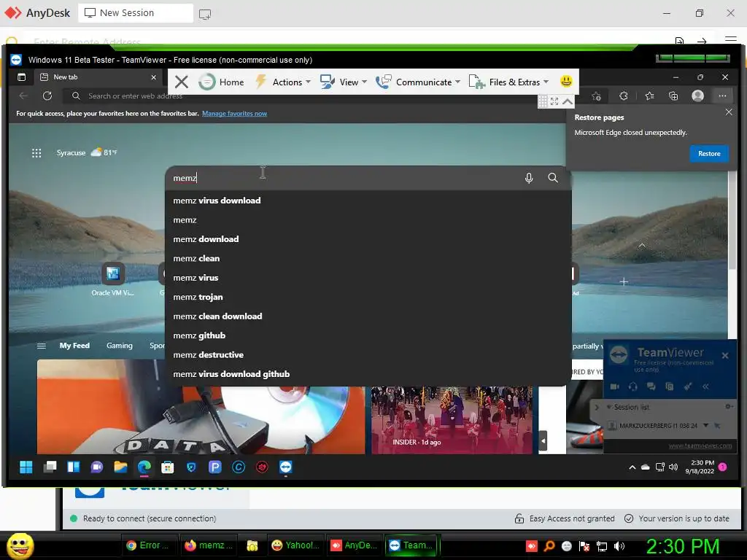Switch to Yahoo! taskbar button
The height and width of the screenshot is (560, 747).
pos(296,545)
